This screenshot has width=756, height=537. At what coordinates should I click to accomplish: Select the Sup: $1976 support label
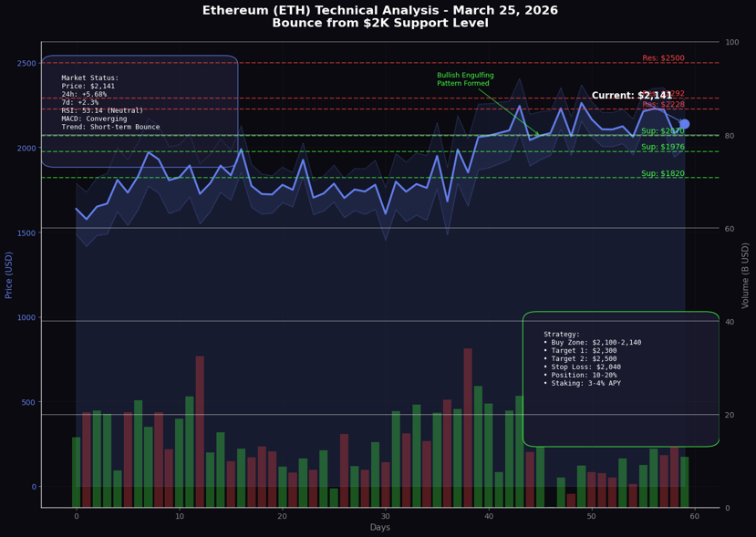click(663, 147)
